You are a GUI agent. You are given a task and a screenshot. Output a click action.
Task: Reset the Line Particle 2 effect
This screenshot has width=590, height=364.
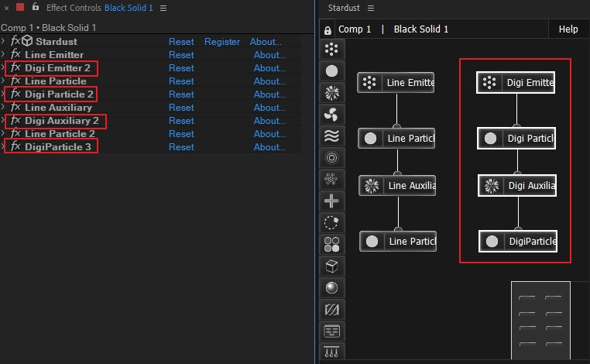click(181, 134)
